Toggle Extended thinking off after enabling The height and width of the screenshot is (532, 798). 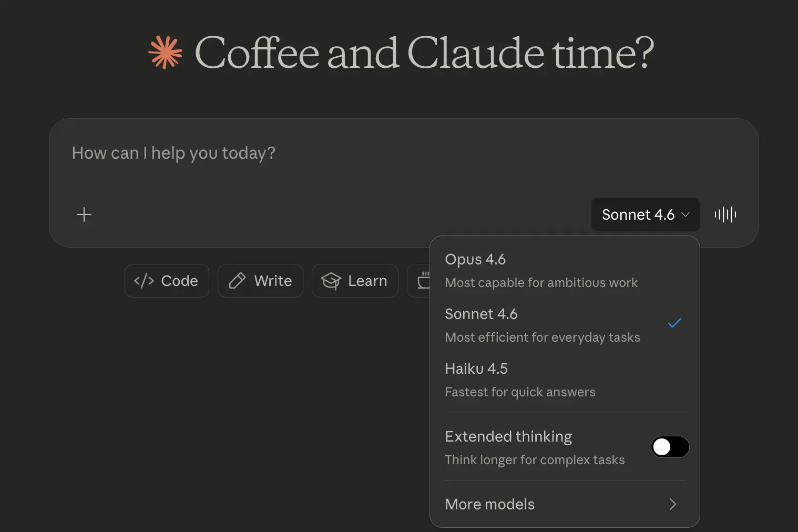(x=670, y=447)
